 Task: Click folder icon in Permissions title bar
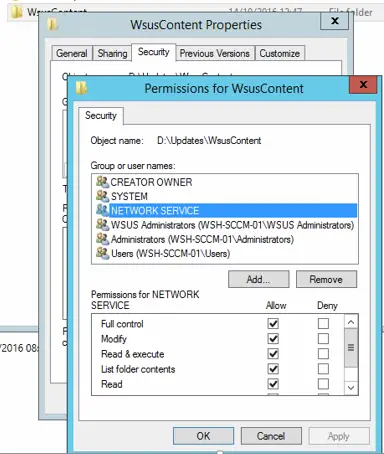click(81, 88)
